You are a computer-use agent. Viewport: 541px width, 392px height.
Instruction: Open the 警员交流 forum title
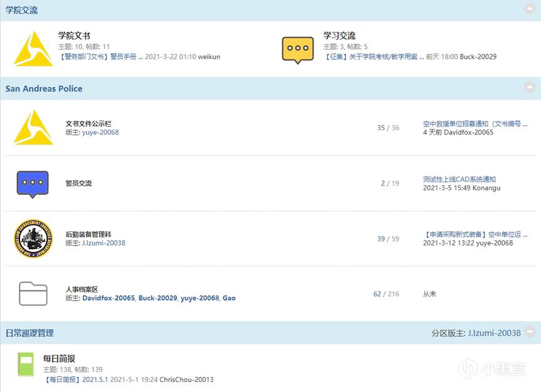tap(79, 183)
